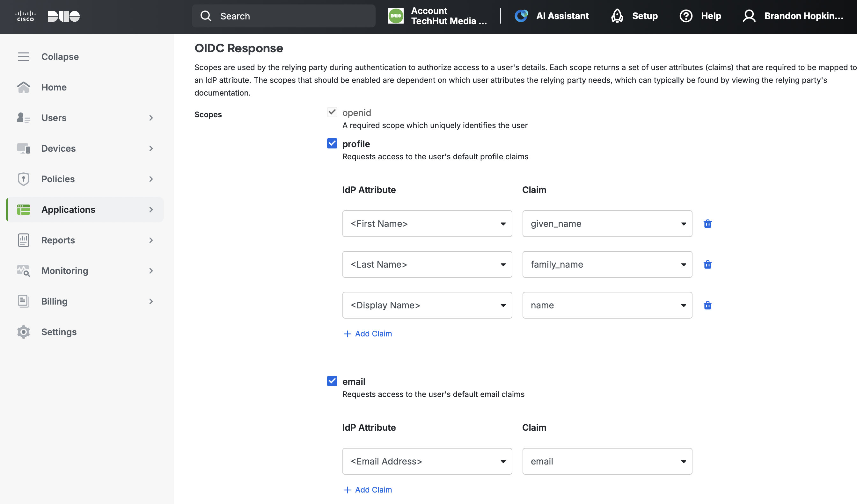Uncheck the profile scope
Viewport: 857px width, 504px height.
click(332, 143)
